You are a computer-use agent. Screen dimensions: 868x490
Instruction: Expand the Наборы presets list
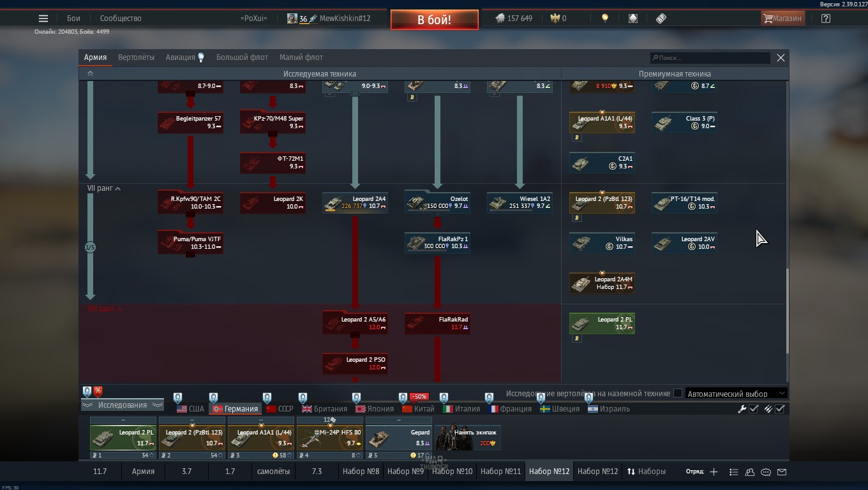click(x=647, y=471)
